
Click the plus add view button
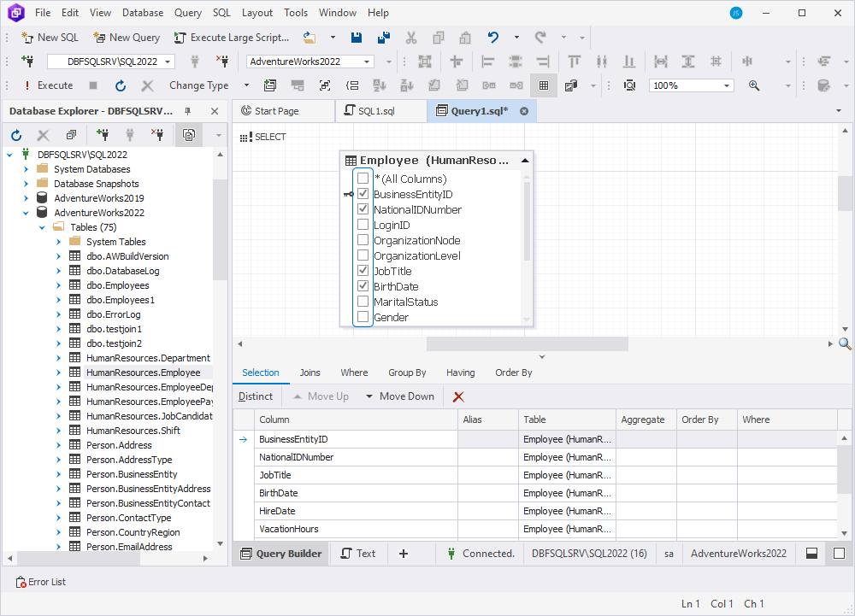click(404, 554)
